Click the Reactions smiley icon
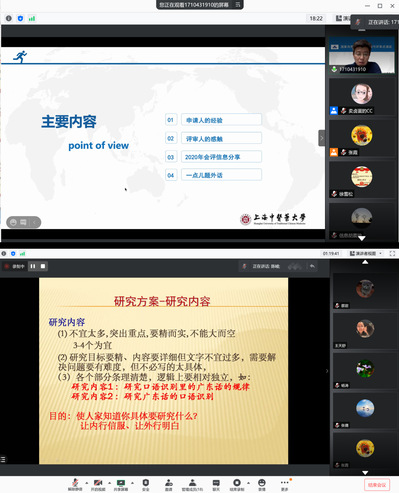Viewport: 399px width, 493px height. (x=262, y=484)
